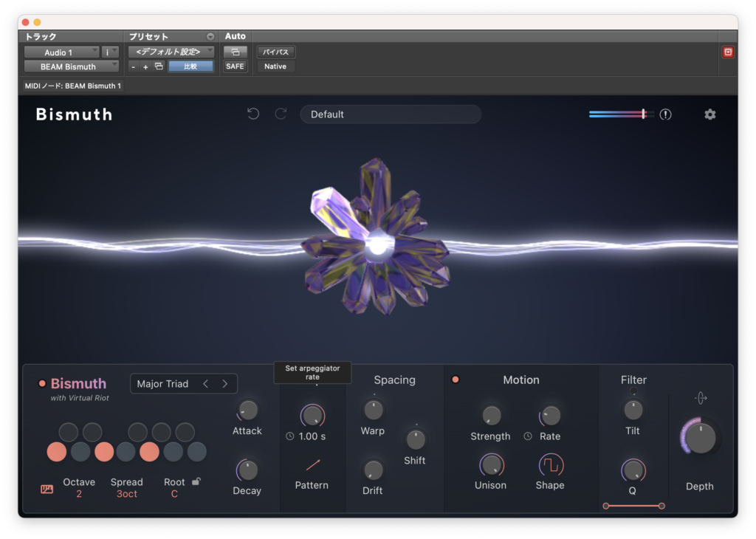Click the Native format button
756x539 pixels.
[x=276, y=66]
